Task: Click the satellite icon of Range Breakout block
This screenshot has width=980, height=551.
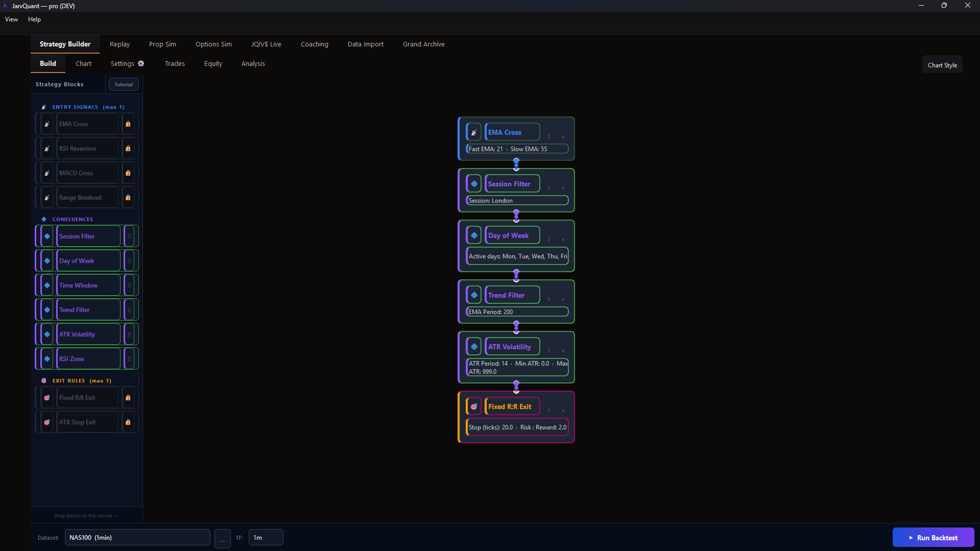Action: (47, 198)
